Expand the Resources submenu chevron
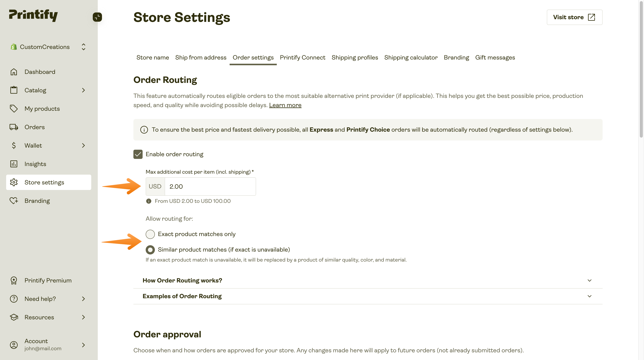 [84, 317]
